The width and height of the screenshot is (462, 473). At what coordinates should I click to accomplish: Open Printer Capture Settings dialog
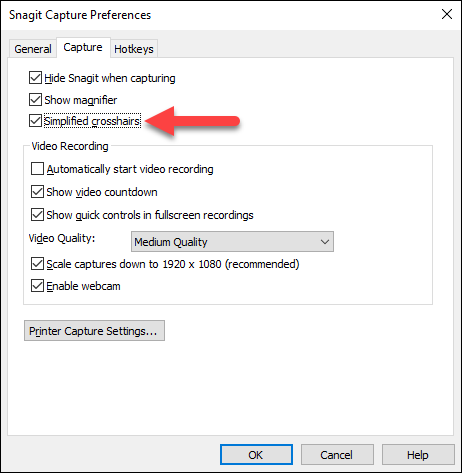point(94,331)
